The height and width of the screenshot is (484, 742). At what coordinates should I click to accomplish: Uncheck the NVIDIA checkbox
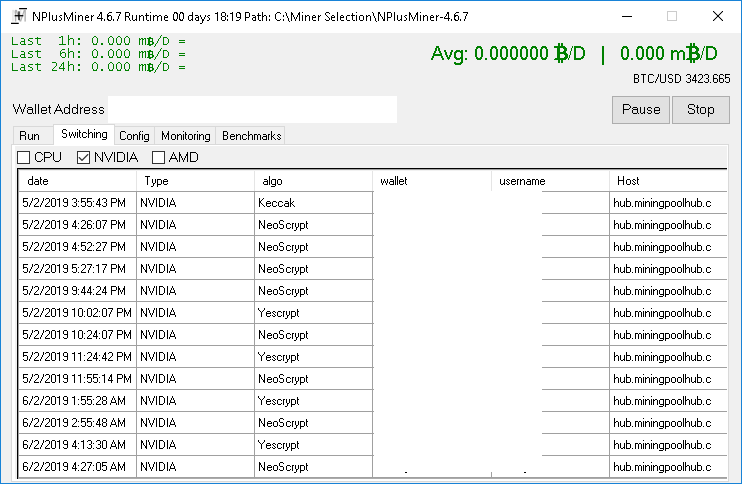tap(83, 157)
